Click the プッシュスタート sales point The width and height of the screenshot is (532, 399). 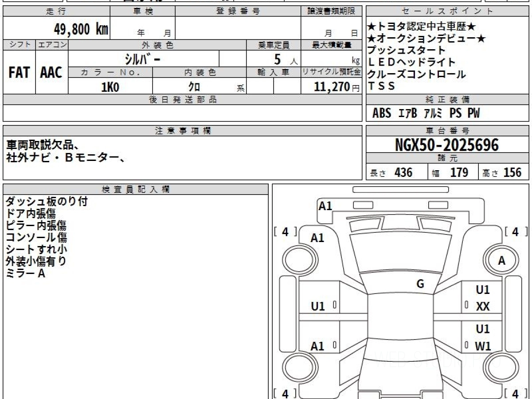tap(406, 50)
